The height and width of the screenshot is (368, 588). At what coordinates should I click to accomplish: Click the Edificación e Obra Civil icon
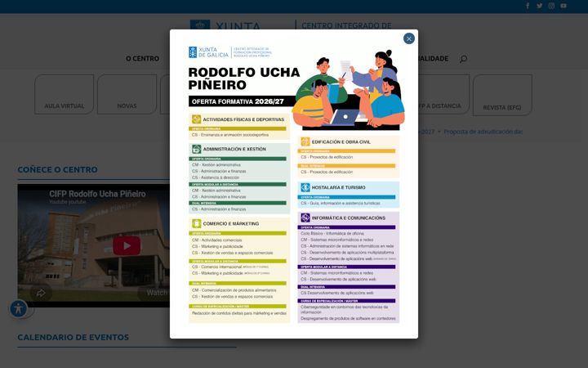(x=305, y=141)
